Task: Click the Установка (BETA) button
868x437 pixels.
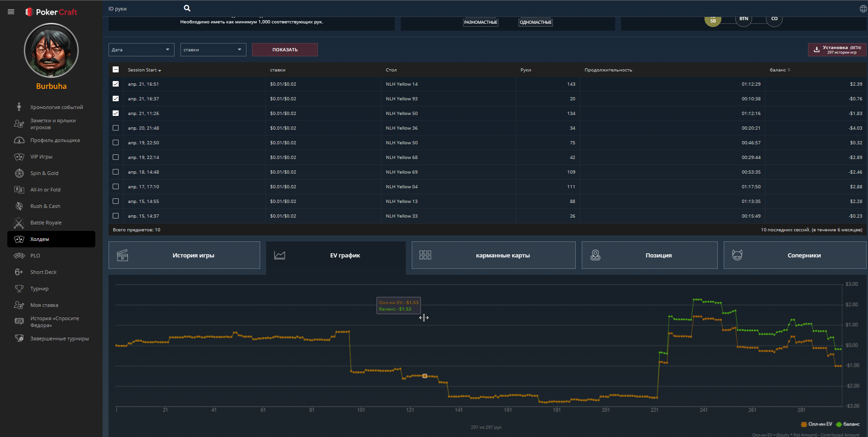Action: [837, 49]
